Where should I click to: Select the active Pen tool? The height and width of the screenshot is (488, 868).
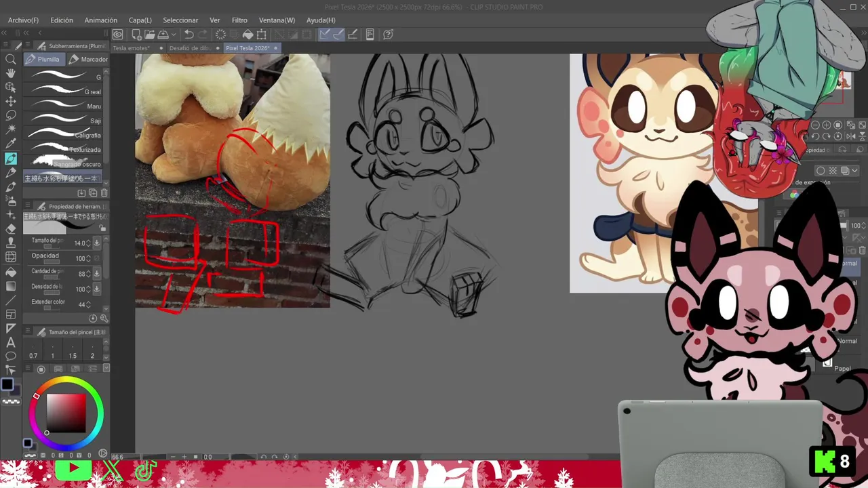11,159
